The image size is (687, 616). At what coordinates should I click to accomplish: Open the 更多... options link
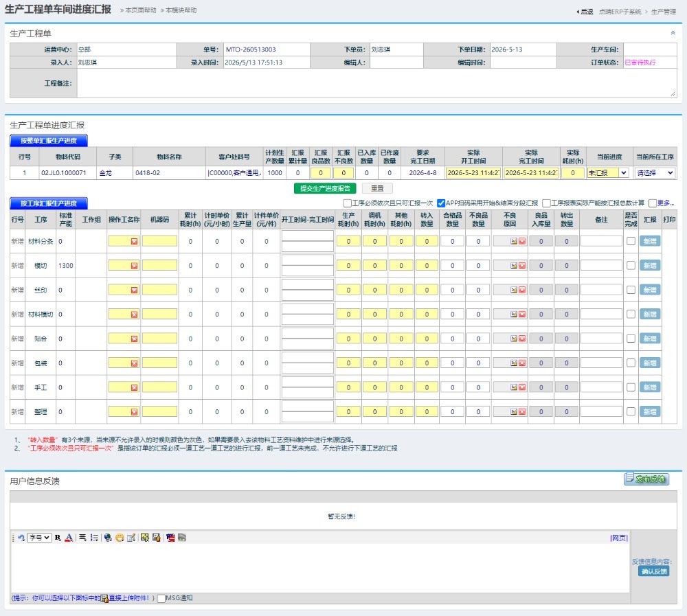[x=666, y=203]
